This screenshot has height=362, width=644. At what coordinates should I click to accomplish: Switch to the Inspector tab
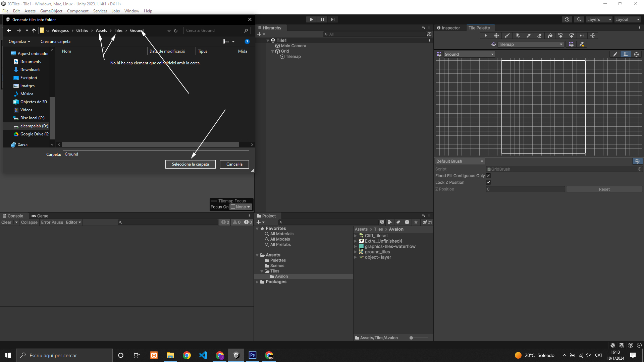pyautogui.click(x=448, y=28)
